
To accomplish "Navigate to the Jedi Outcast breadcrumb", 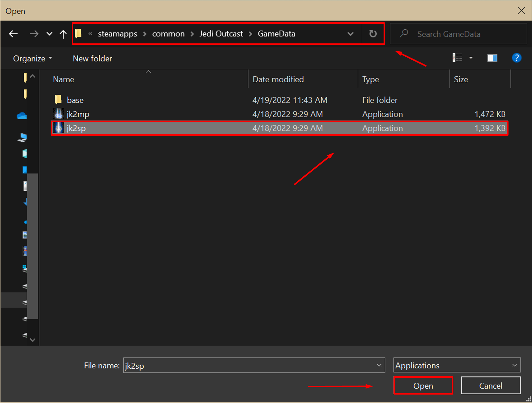I will [x=221, y=34].
